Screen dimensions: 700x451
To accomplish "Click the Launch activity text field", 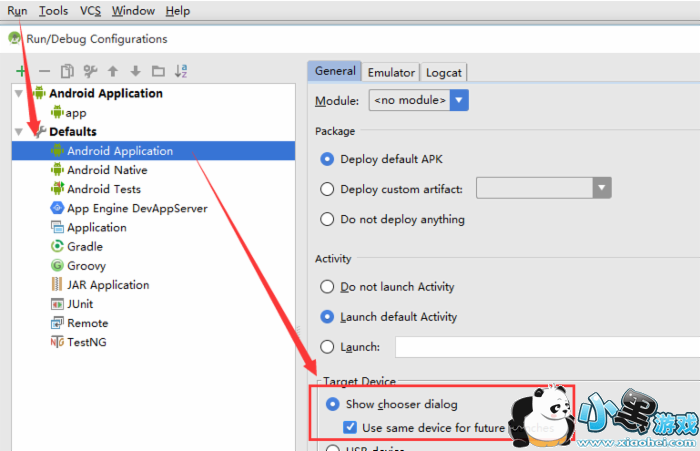I will 547,347.
